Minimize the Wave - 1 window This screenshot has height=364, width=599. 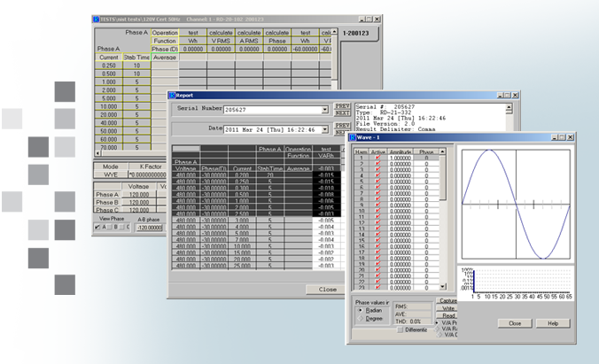[555, 137]
